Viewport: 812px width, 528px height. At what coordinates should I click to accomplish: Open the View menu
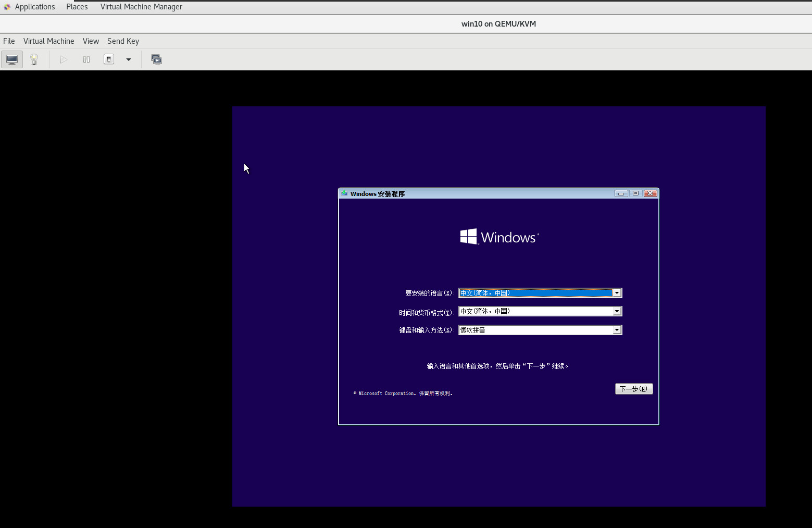(91, 41)
